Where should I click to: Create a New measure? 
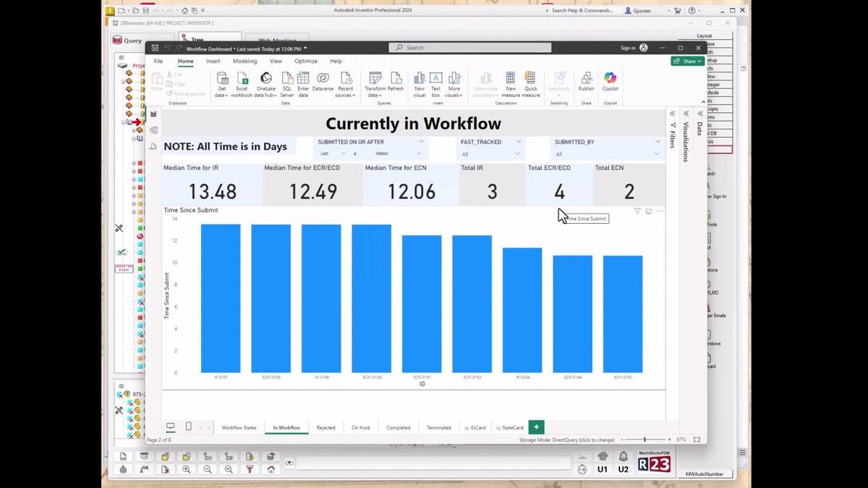(511, 84)
